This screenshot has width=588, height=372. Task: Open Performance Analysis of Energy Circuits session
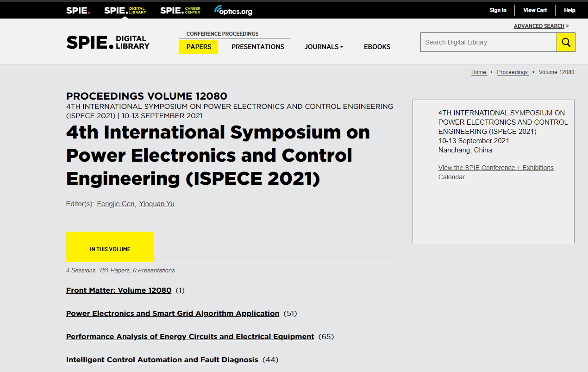190,337
